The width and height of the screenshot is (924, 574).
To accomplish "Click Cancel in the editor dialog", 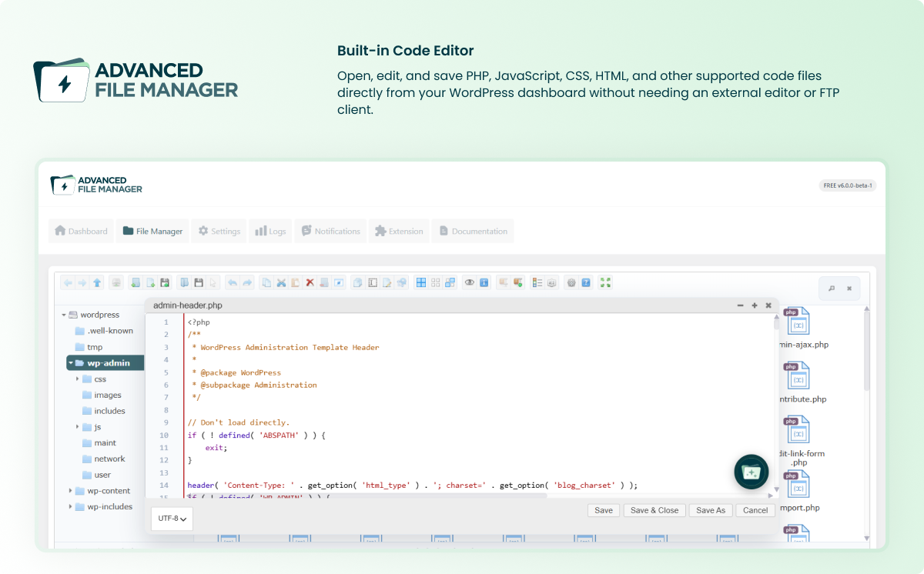I will 755,510.
